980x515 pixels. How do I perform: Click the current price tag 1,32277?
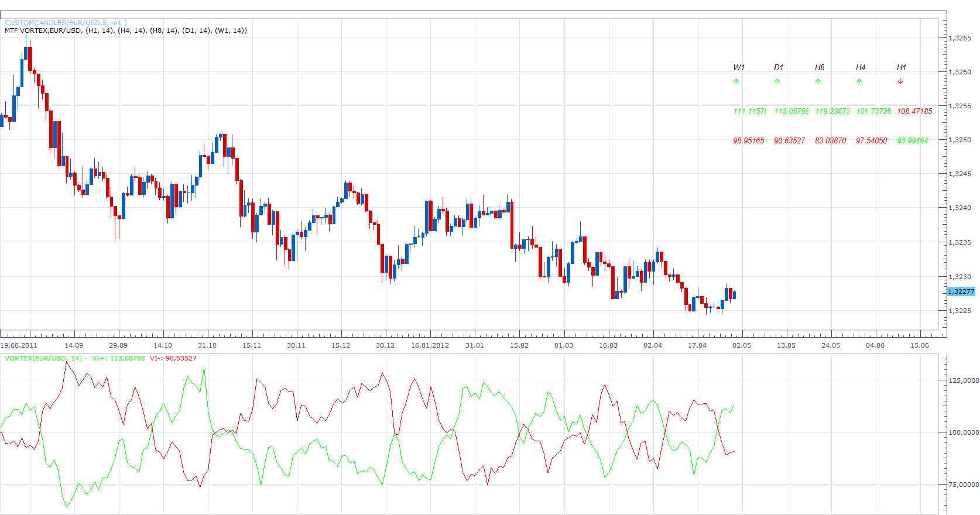point(961,291)
